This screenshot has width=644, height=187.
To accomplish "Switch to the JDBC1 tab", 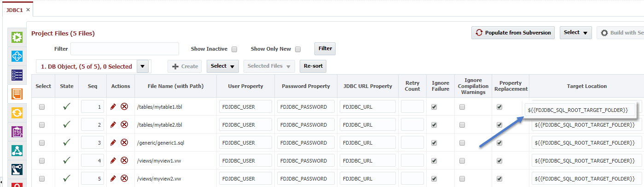I will click(14, 10).
